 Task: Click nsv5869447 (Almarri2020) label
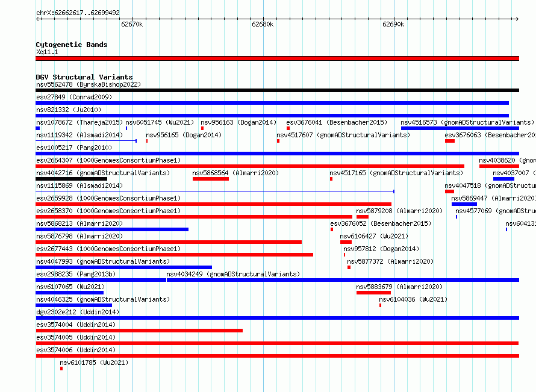click(494, 198)
